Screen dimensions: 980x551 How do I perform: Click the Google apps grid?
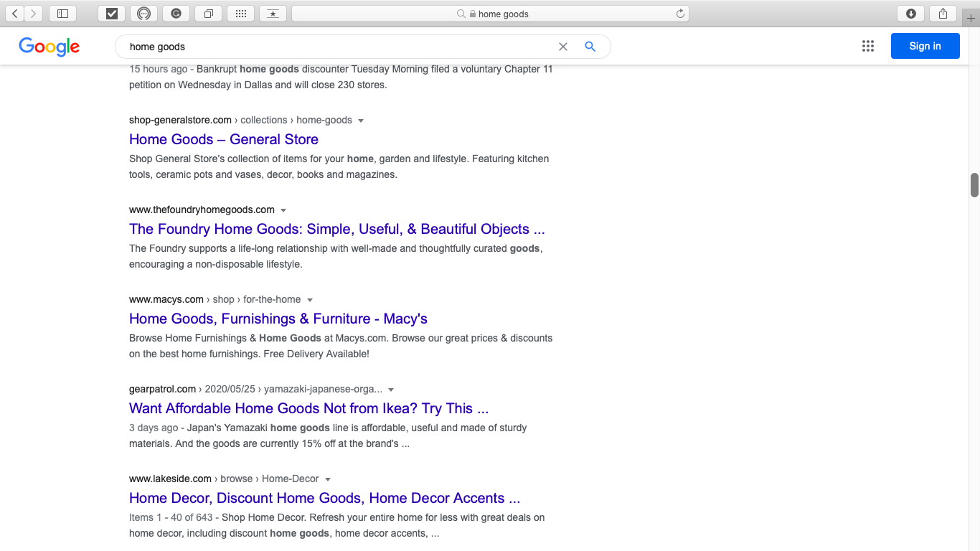click(x=867, y=45)
